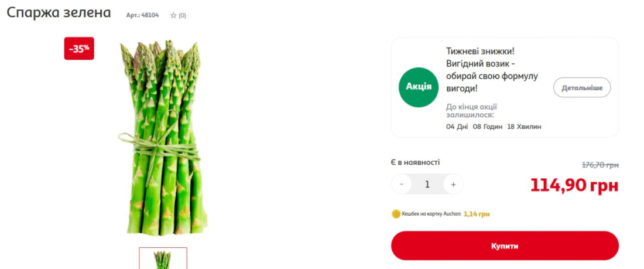
Task: Increase quantity with the plus button
Action: tap(453, 184)
